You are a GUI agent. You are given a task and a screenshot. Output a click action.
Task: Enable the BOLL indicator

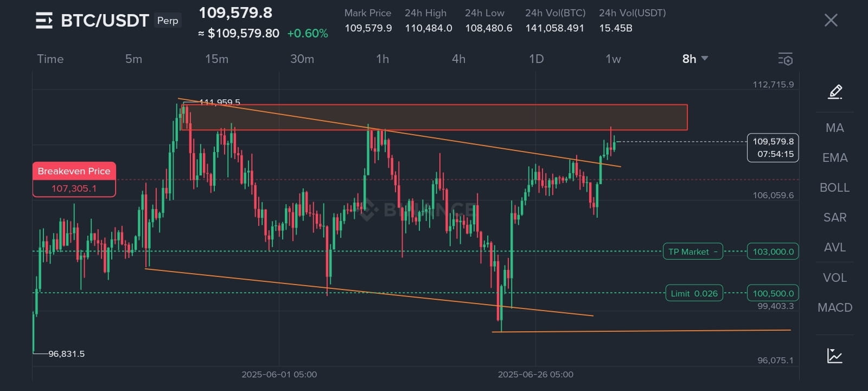pyautogui.click(x=835, y=187)
